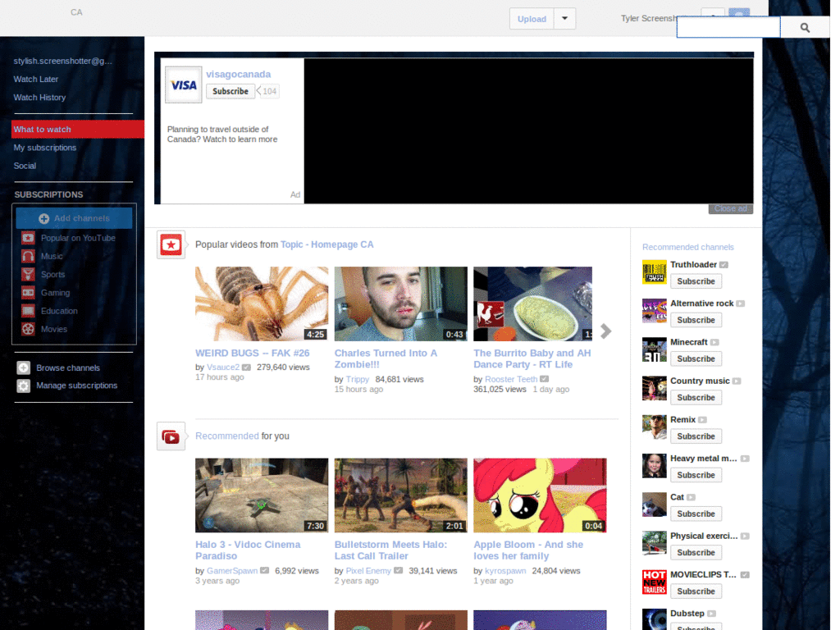This screenshot has height=630, width=840.
Task: Subscribe to Minecraft channel
Action: (x=696, y=359)
